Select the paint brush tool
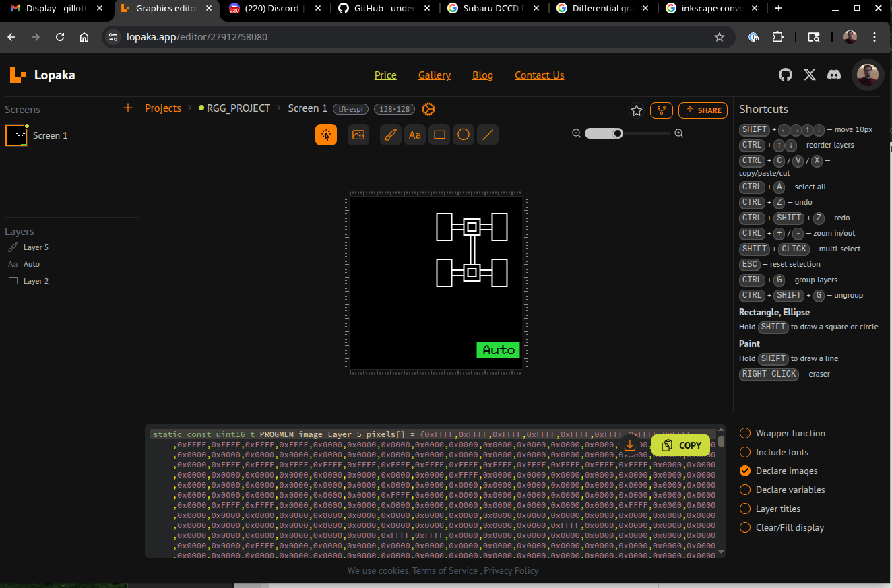Screen dimensions: 892x588 (x=390, y=135)
